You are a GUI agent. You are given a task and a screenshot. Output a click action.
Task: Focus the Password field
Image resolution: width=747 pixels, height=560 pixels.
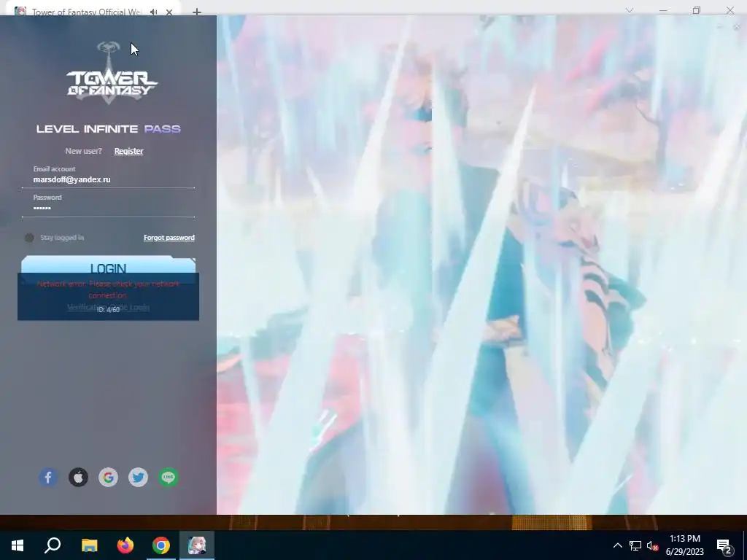[108, 208]
